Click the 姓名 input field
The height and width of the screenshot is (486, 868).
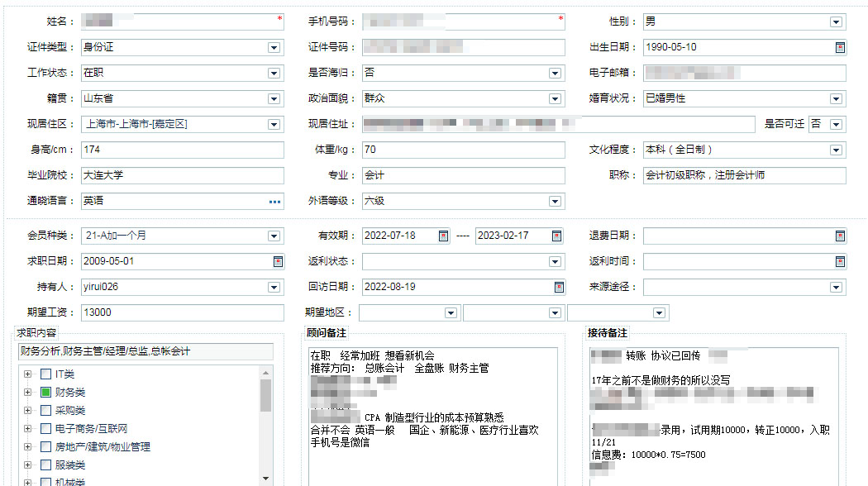point(182,21)
